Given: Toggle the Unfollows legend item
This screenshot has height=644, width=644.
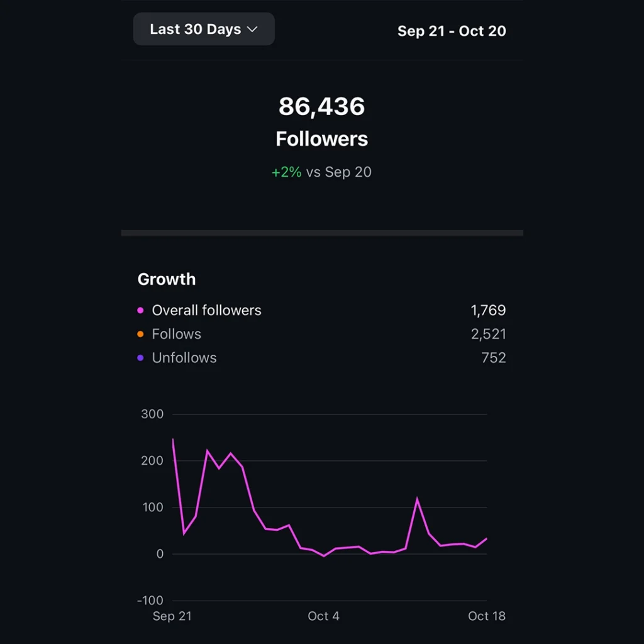Looking at the screenshot, I should point(184,358).
